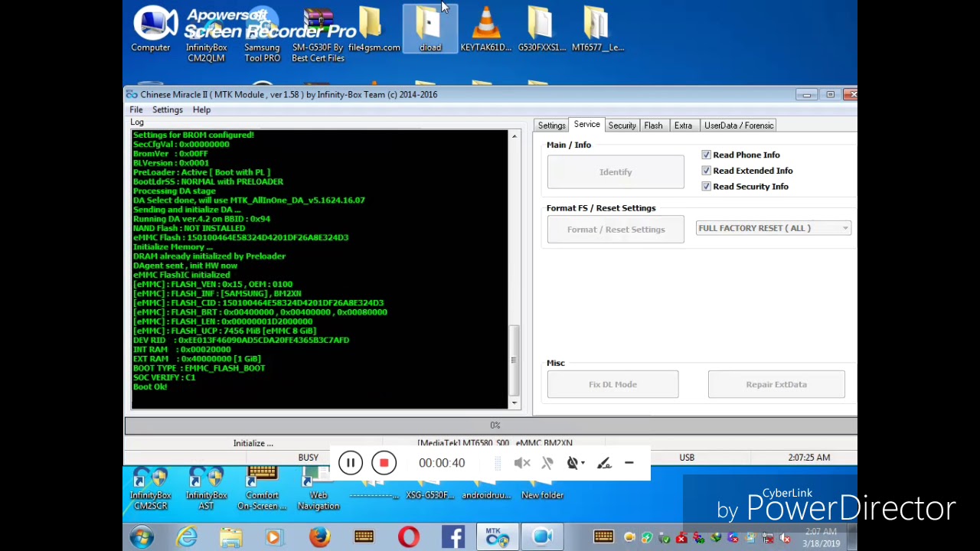The image size is (980, 551).
Task: Open Windows Explorer from the taskbar
Action: tap(230, 537)
